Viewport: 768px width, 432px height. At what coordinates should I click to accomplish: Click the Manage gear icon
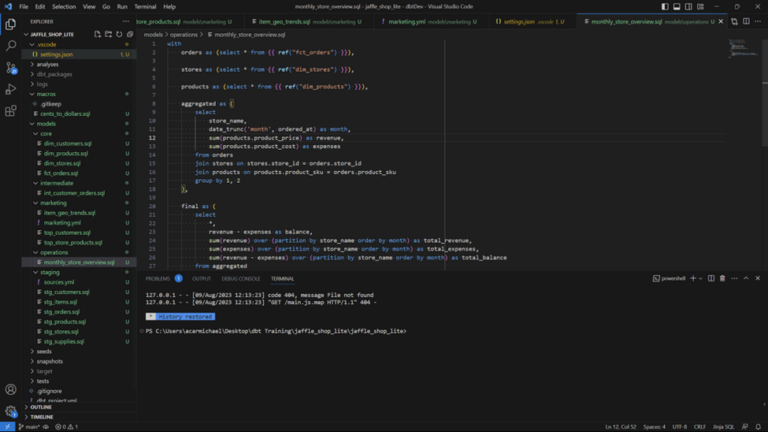pyautogui.click(x=11, y=411)
